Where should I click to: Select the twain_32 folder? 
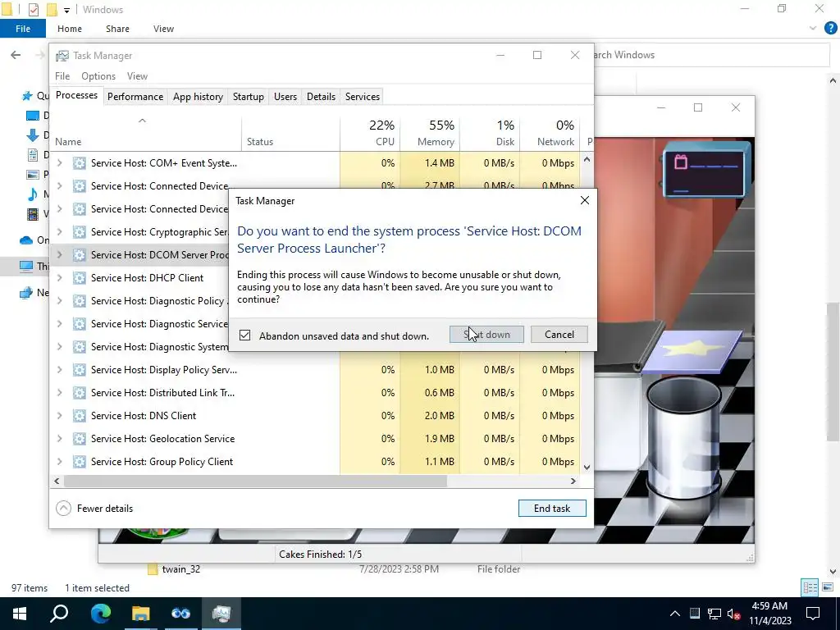pyautogui.click(x=181, y=569)
